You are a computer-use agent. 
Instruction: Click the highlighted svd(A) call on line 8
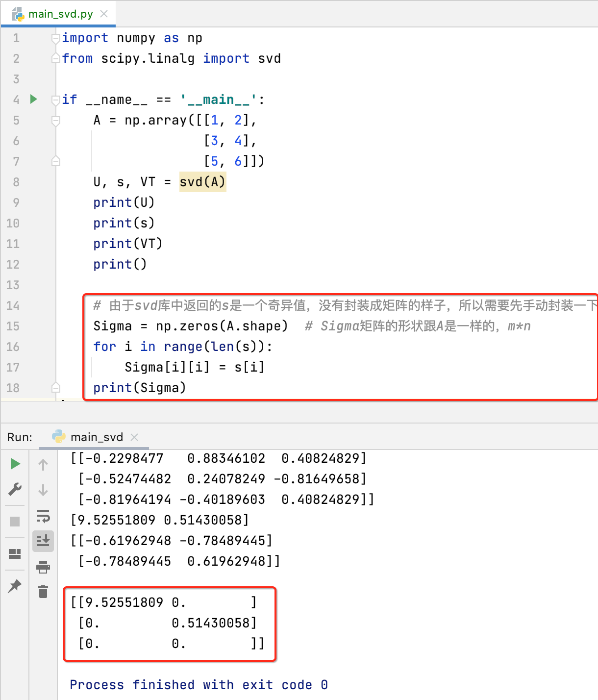[x=202, y=182]
